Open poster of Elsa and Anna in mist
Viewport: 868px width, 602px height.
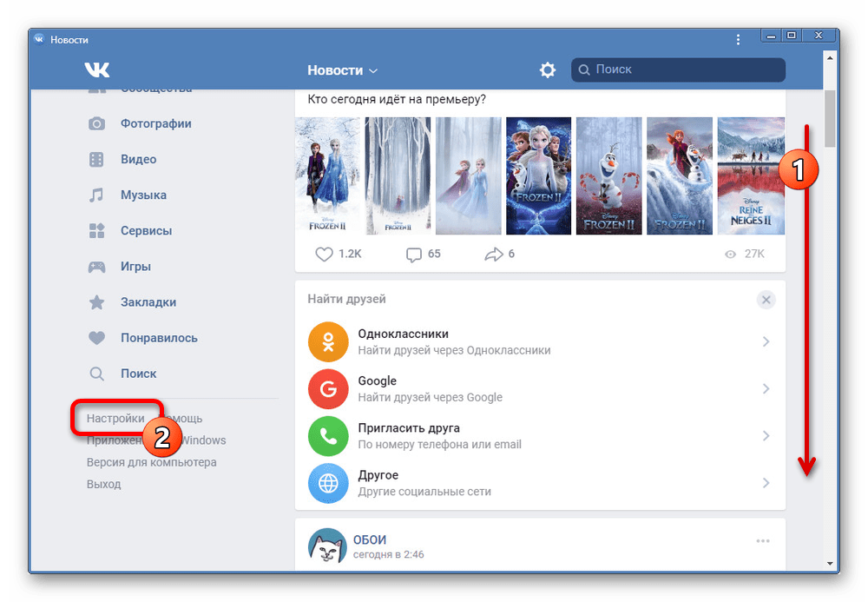[469, 176]
